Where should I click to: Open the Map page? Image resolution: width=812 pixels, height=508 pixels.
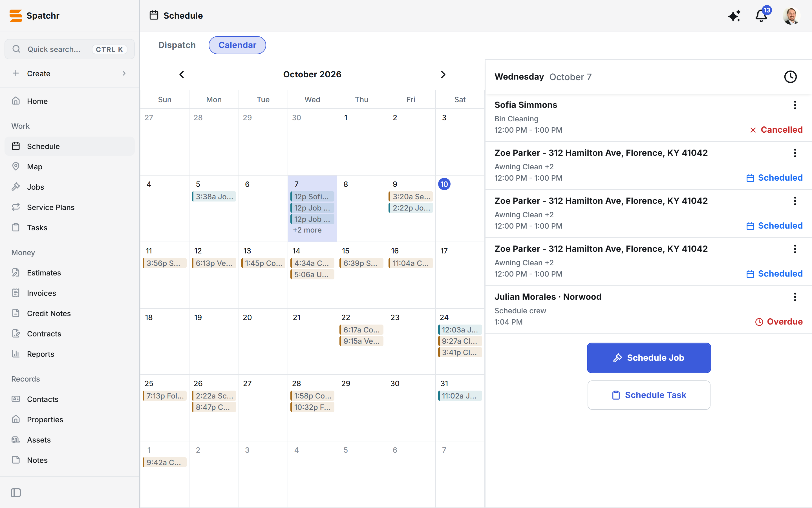click(x=69, y=167)
